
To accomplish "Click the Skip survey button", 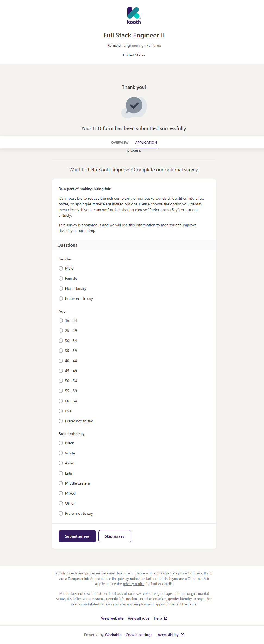I will point(115,536).
